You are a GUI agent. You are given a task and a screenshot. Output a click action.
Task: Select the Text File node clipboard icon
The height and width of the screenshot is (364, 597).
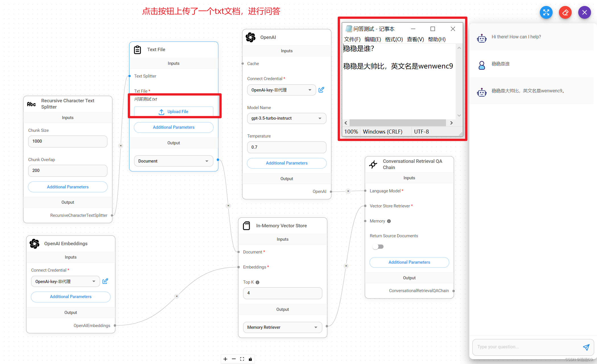[x=138, y=49]
